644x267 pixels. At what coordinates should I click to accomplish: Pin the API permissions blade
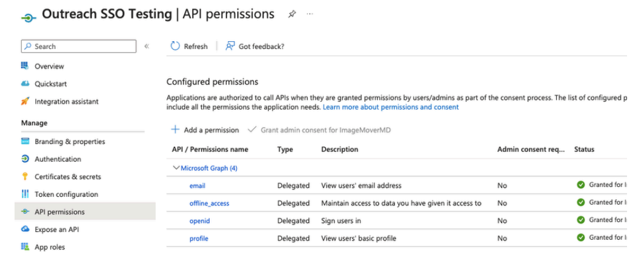tap(291, 15)
